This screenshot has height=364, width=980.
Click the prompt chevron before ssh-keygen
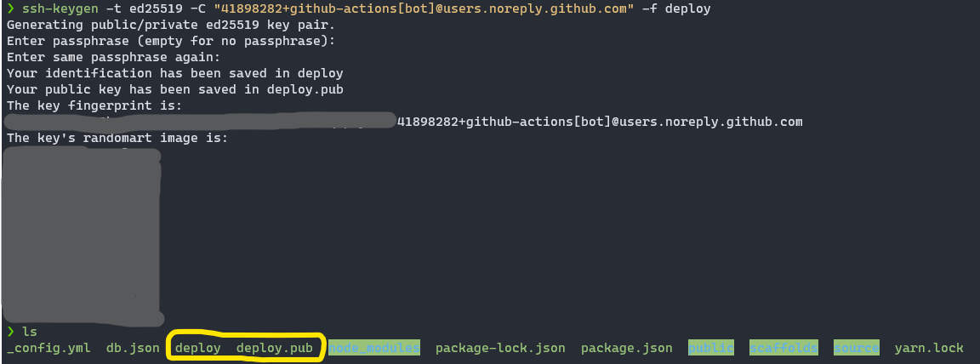coord(10,9)
